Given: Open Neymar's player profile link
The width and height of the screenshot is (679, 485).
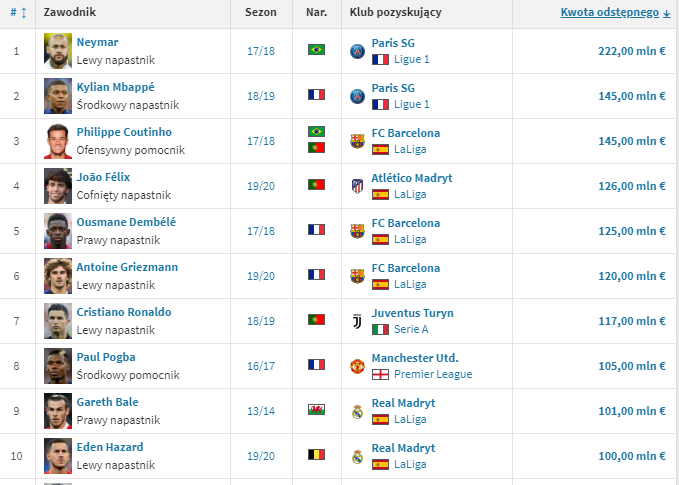Looking at the screenshot, I should 97,42.
